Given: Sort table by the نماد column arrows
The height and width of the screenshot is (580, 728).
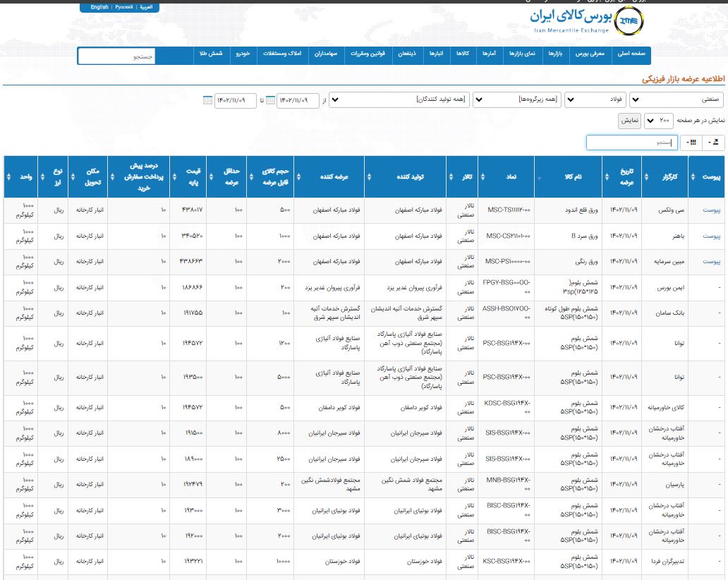Looking at the screenshot, I should point(483,177).
